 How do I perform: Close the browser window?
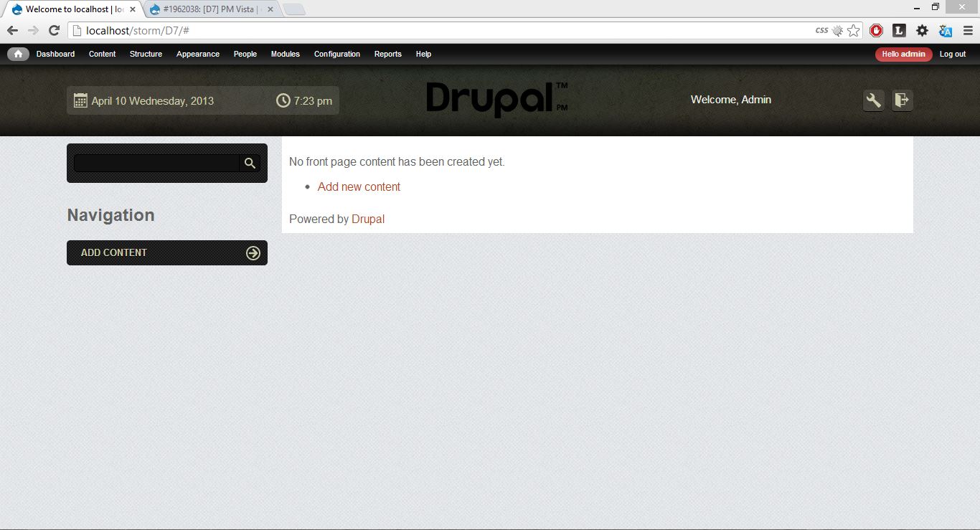[x=961, y=7]
